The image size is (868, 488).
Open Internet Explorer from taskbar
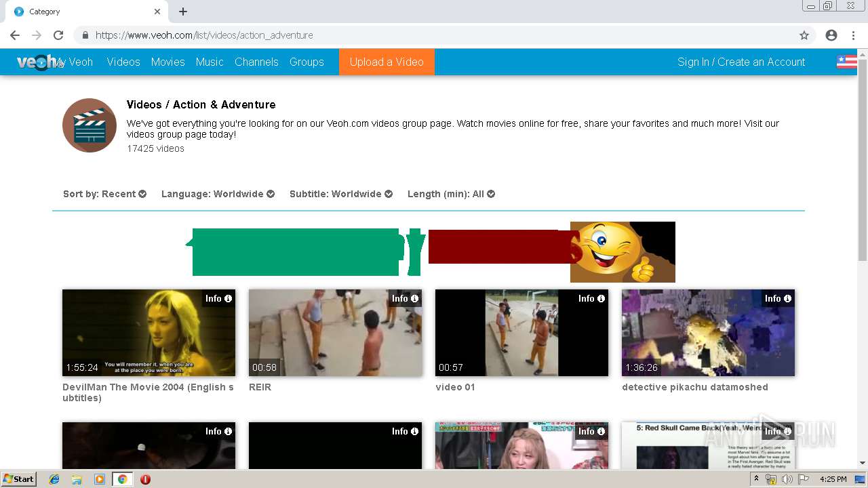click(x=54, y=479)
